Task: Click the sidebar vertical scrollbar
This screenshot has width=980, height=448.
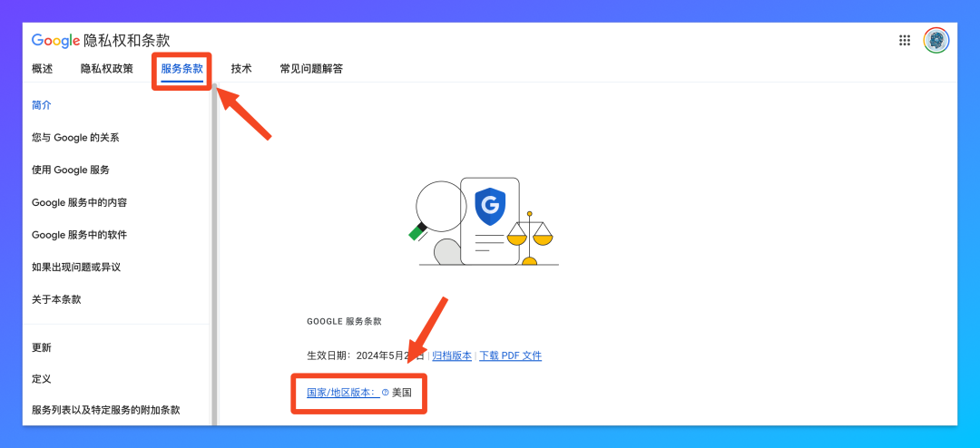Action: tap(214, 254)
